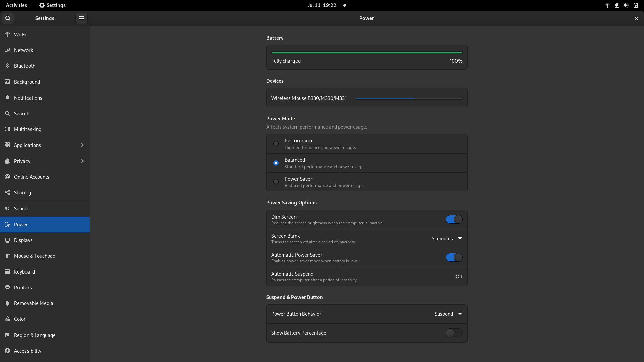This screenshot has width=644, height=362.
Task: Open the hamburger menu in Settings sidebar
Action: [81, 18]
